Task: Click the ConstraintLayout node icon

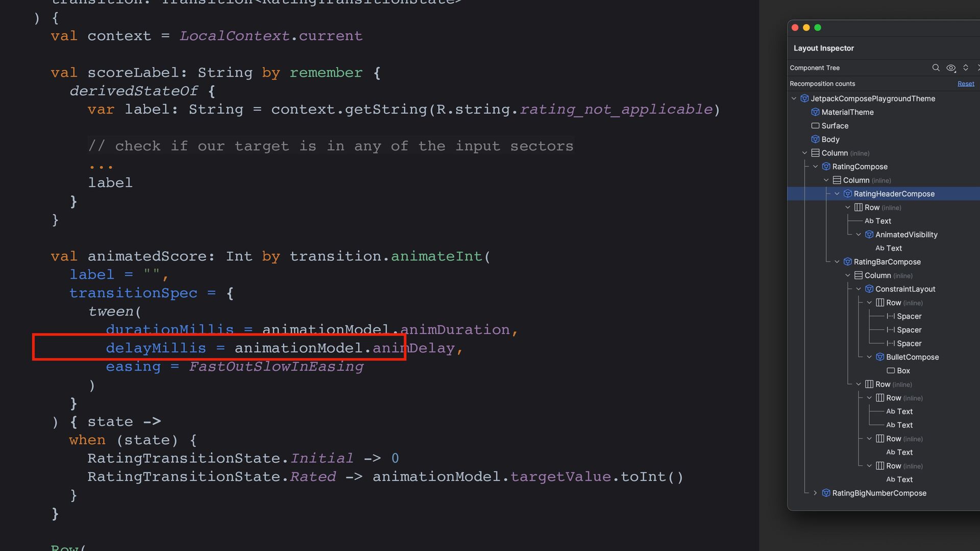Action: (x=869, y=289)
